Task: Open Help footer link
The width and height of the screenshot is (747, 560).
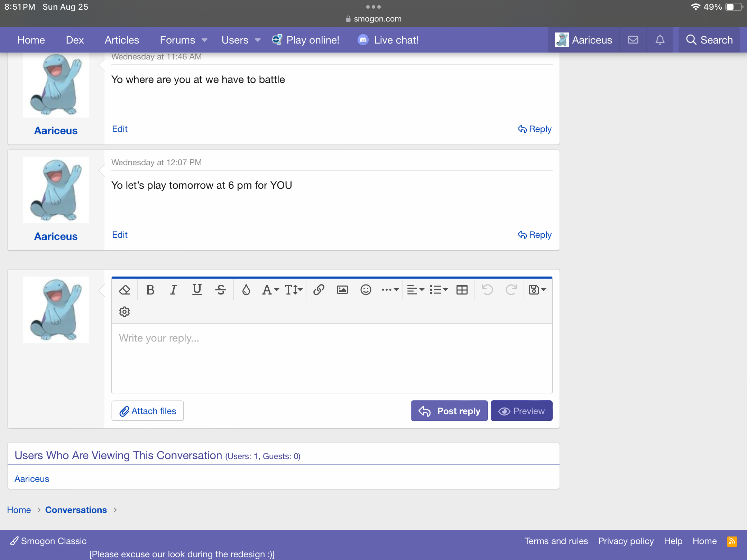Action: 673,541
